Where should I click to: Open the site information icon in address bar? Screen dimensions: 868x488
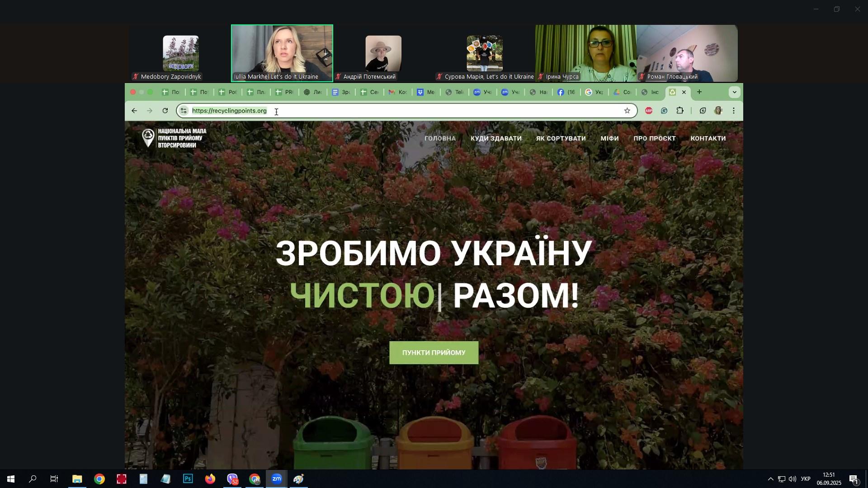click(x=184, y=111)
